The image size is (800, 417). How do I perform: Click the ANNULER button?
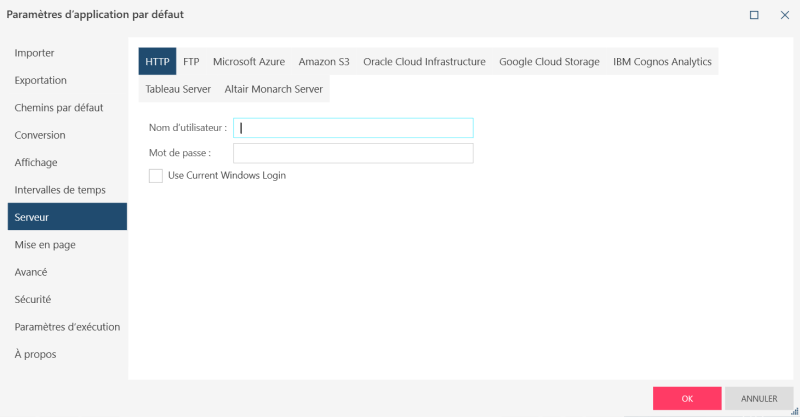(759, 398)
